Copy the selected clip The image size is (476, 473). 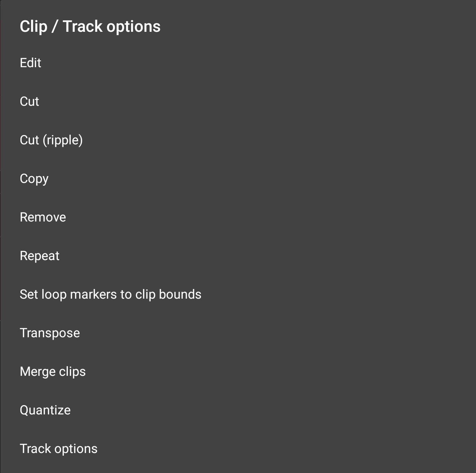(34, 179)
